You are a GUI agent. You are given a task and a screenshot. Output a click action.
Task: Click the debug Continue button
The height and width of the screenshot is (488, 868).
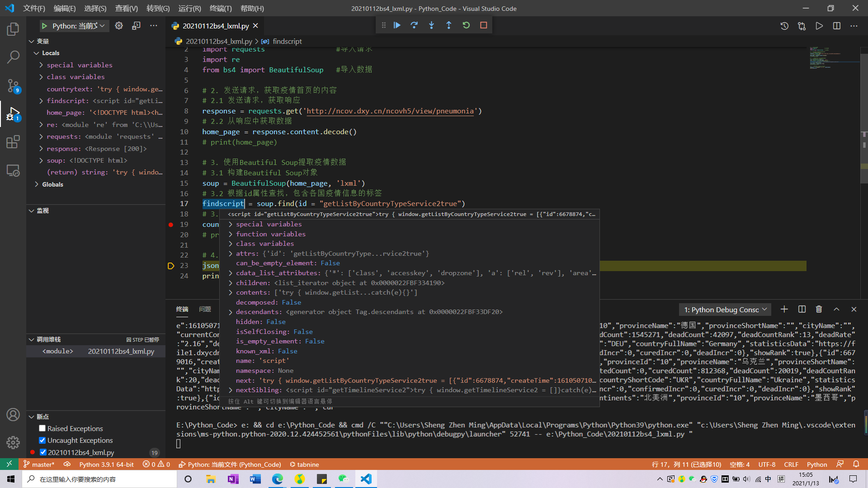pyautogui.click(x=397, y=25)
